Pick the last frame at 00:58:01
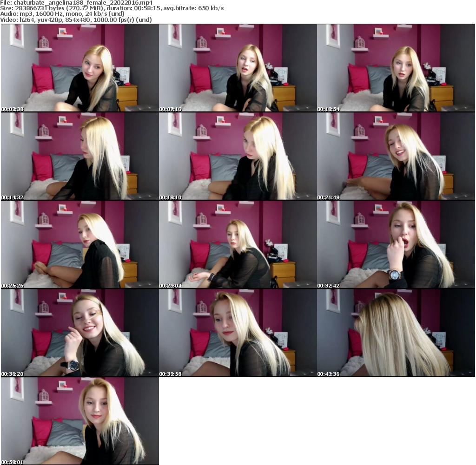The width and height of the screenshot is (476, 465). pyautogui.click(x=80, y=421)
